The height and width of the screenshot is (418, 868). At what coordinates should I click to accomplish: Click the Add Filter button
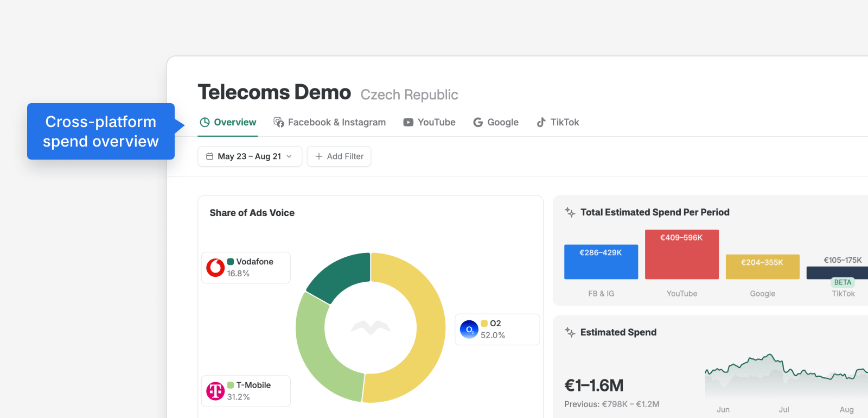tap(339, 156)
